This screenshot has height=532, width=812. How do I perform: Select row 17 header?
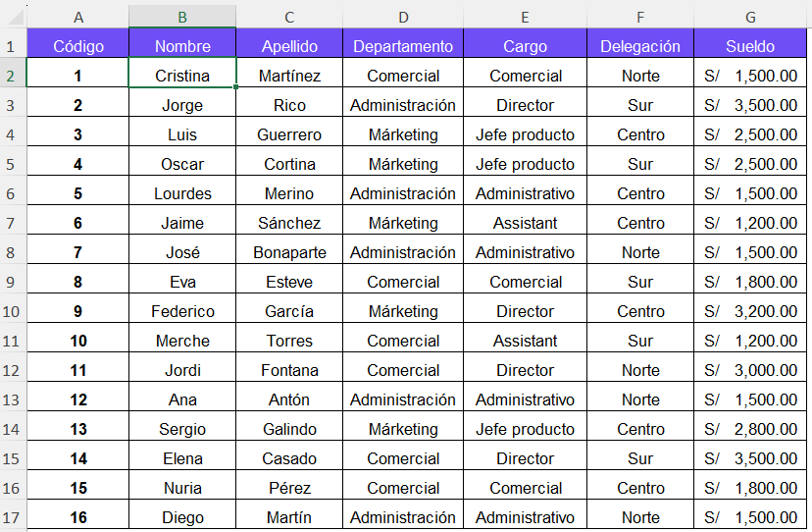(x=12, y=517)
